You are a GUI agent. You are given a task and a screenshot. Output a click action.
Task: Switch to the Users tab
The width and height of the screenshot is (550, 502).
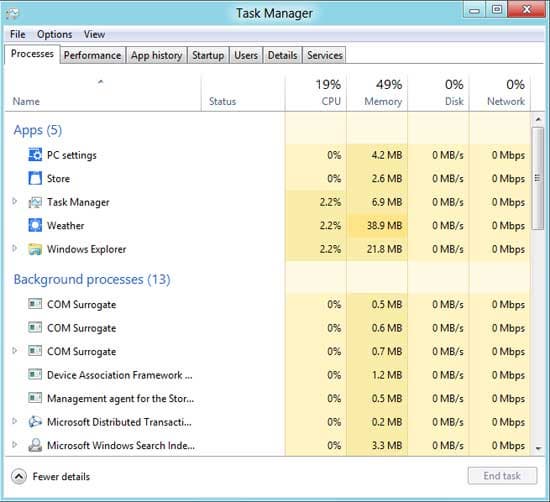click(x=246, y=55)
